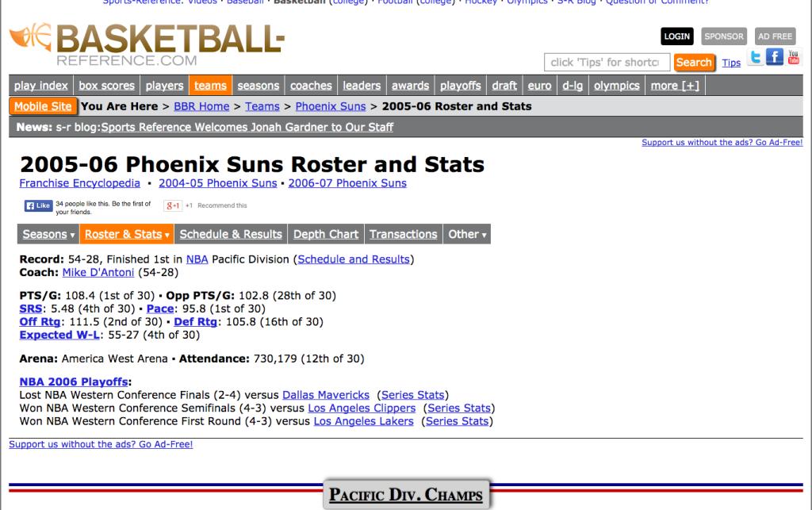Select the teams nav tab

[x=210, y=86]
